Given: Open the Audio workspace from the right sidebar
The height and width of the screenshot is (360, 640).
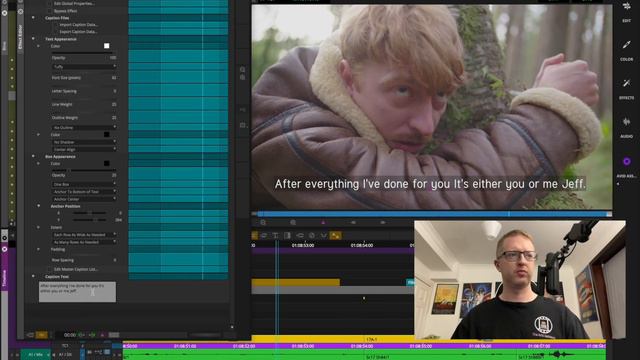Looking at the screenshot, I should point(626,127).
